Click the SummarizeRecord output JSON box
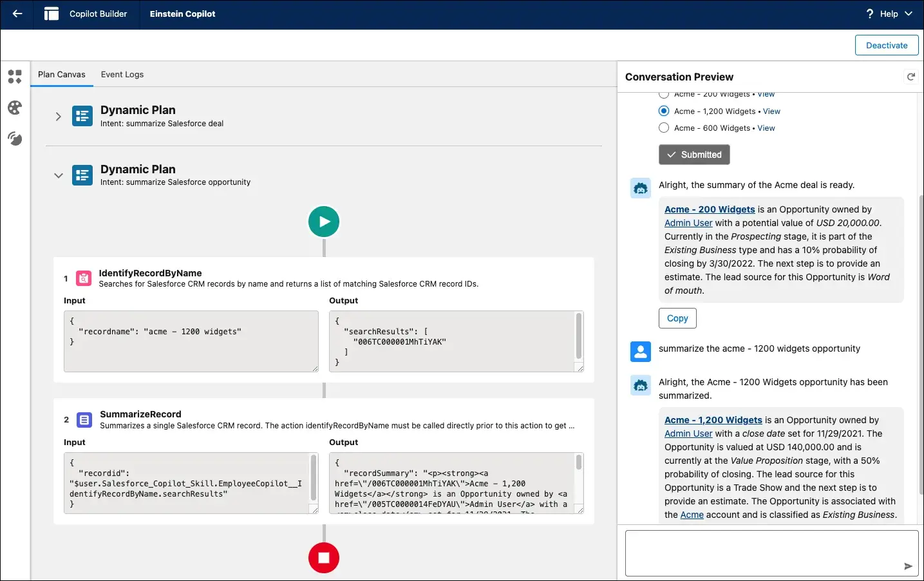 click(457, 483)
